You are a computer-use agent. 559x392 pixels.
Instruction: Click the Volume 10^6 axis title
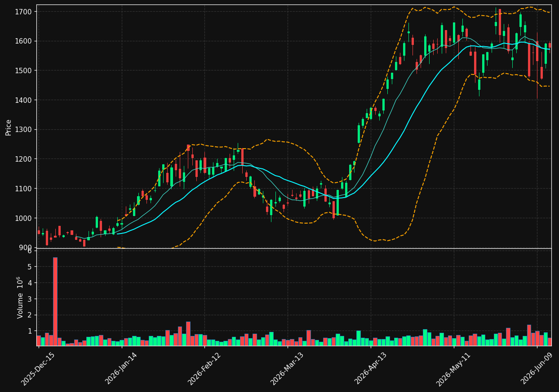click(19, 297)
